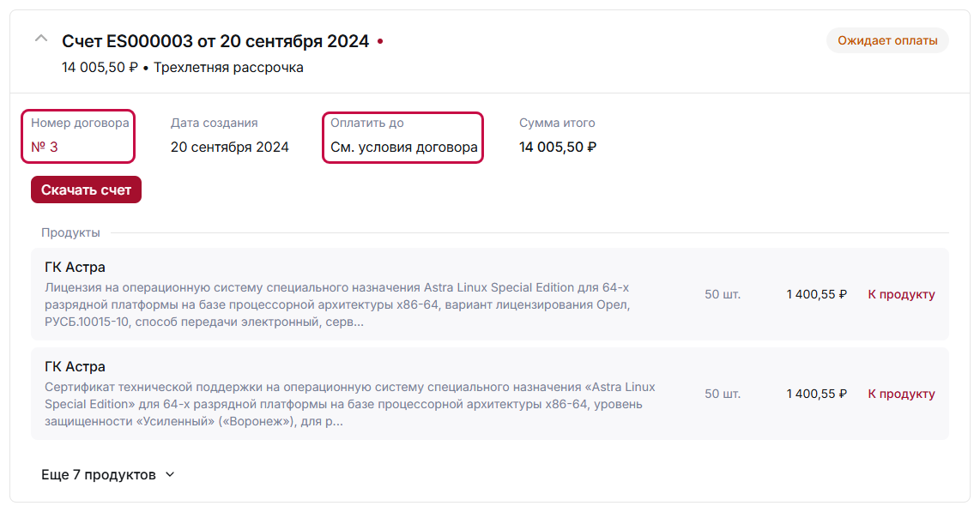The width and height of the screenshot is (980, 512).
Task: Click total amount under "Сумма итого"
Action: pyautogui.click(x=558, y=147)
